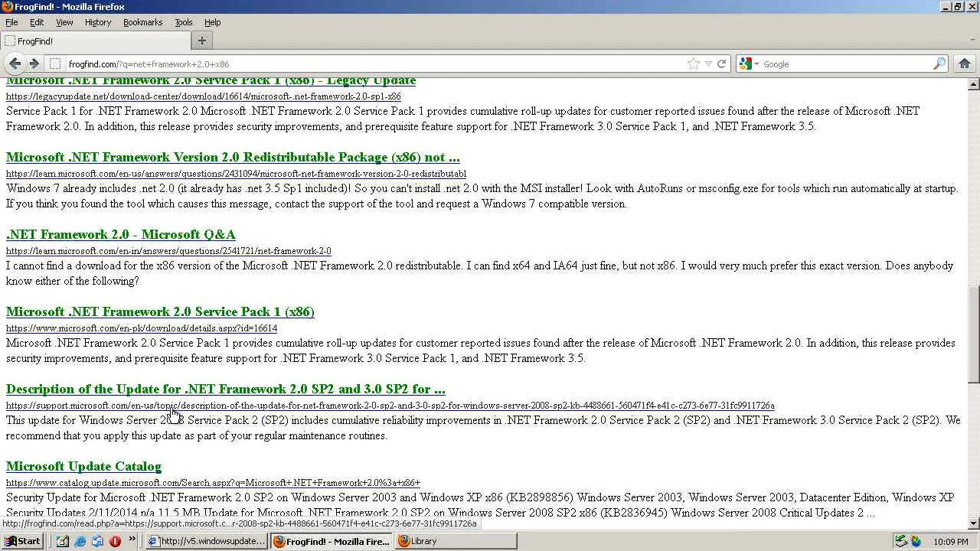The height and width of the screenshot is (551, 980).
Task: Open the legacyupdate.net download-center URL link
Action: coord(203,97)
